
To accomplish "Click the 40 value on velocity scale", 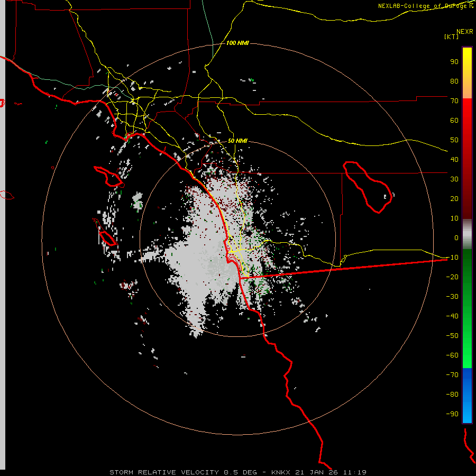I will point(454,160).
